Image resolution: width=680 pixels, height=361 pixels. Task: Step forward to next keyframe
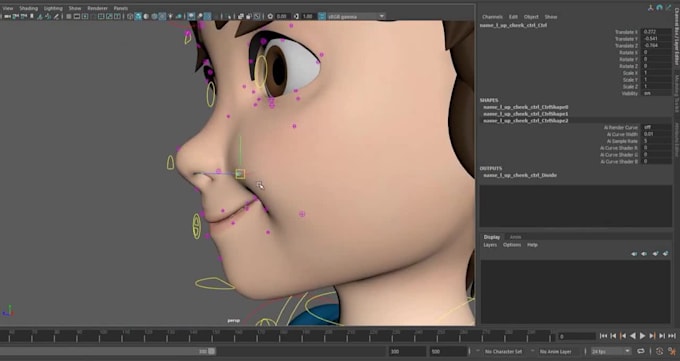pos(652,336)
